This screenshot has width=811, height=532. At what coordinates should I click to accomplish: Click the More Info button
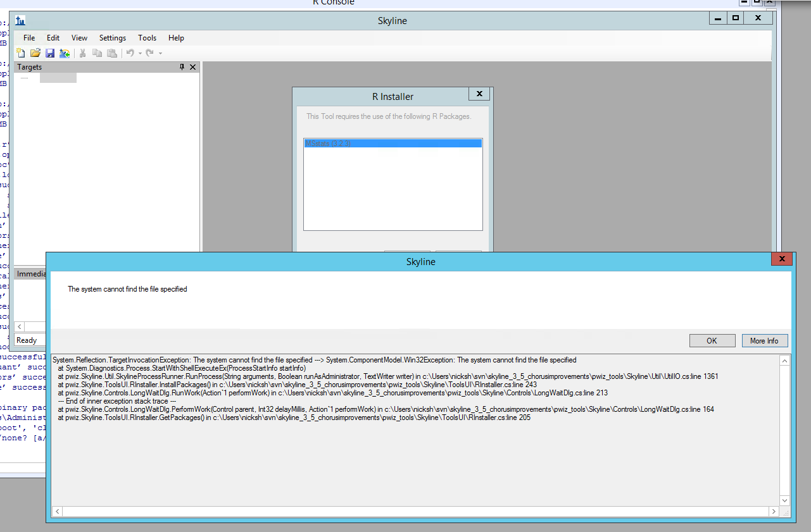point(764,341)
